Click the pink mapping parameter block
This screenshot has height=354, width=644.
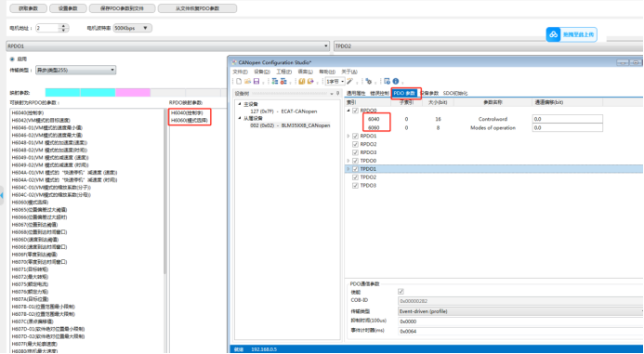pos(133,93)
